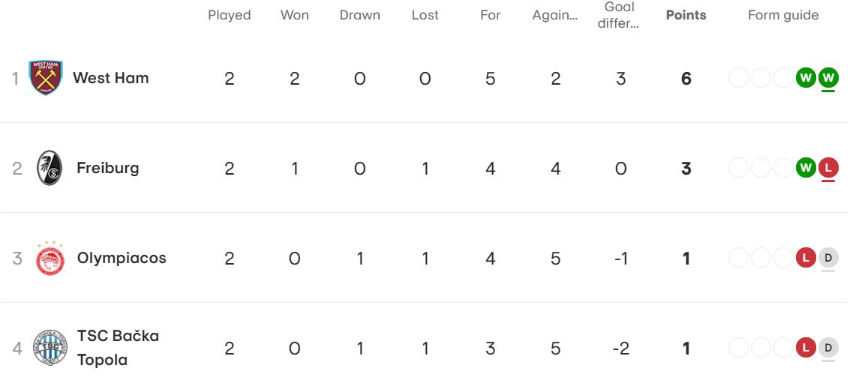Screen dimensions: 868x383
Task: Click the Olympiacos club crest
Action: click(50, 259)
